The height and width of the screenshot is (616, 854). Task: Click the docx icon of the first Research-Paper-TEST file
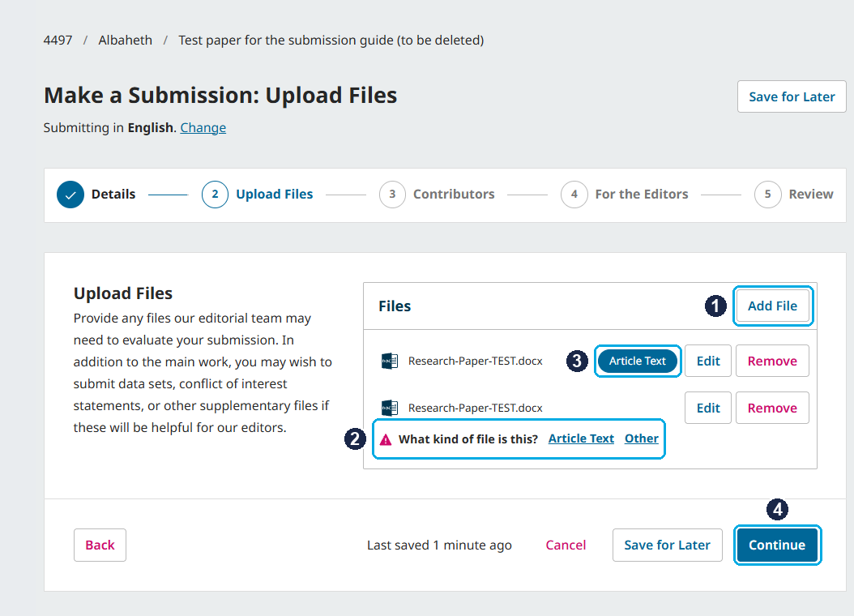tap(390, 361)
